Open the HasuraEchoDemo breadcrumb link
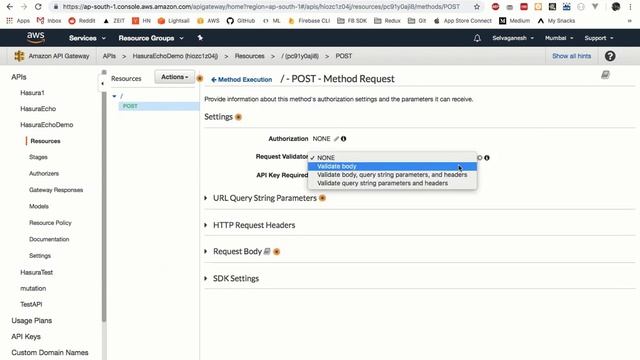The width and height of the screenshot is (640, 360). point(175,56)
